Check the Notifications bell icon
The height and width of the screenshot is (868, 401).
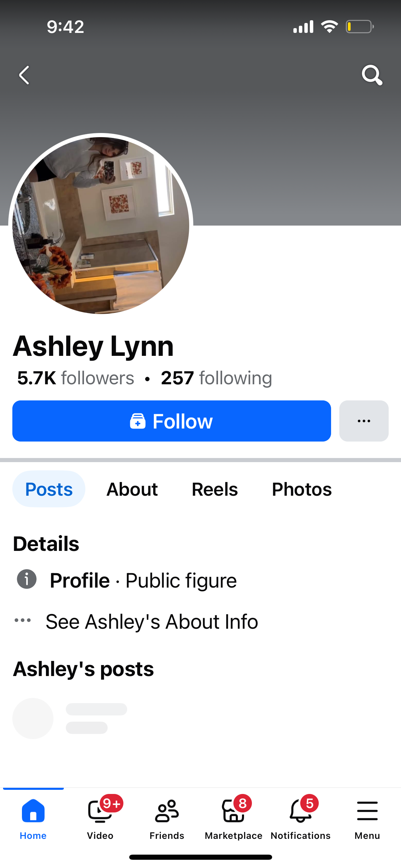301,811
